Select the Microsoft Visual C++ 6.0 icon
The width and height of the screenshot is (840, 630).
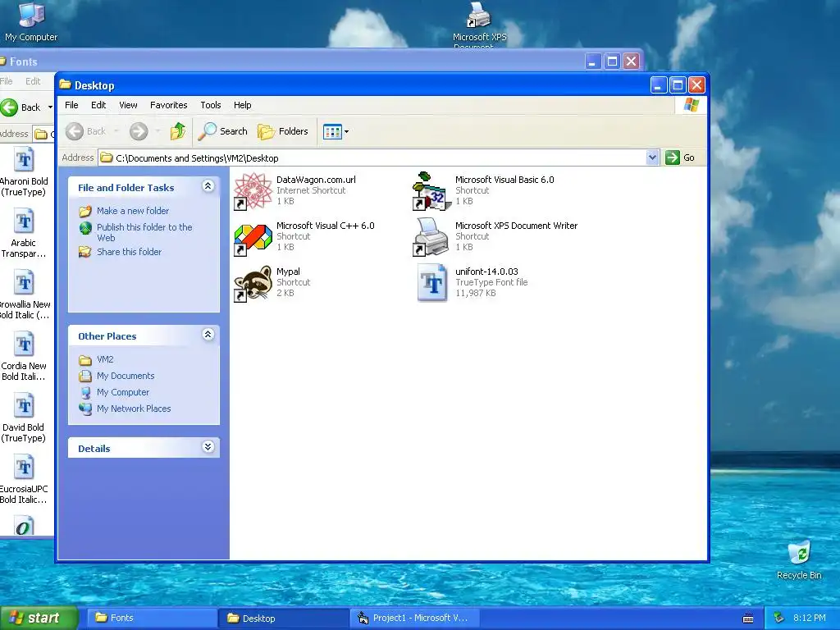coord(253,237)
